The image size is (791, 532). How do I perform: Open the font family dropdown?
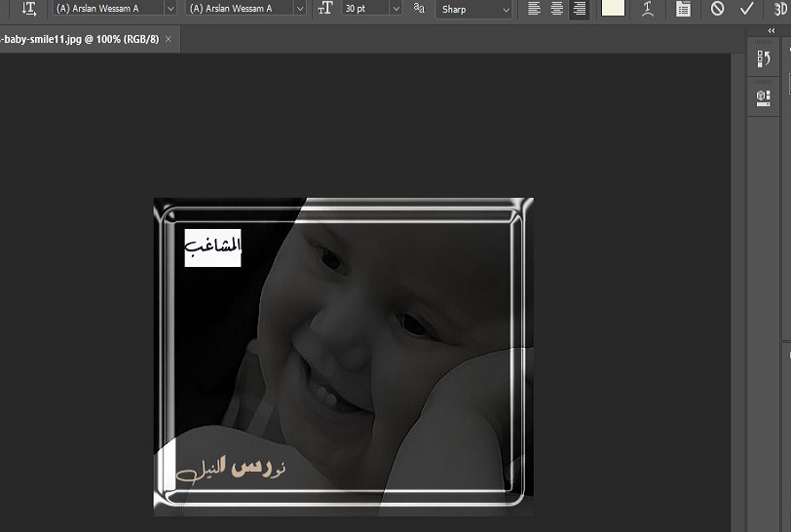(114, 9)
